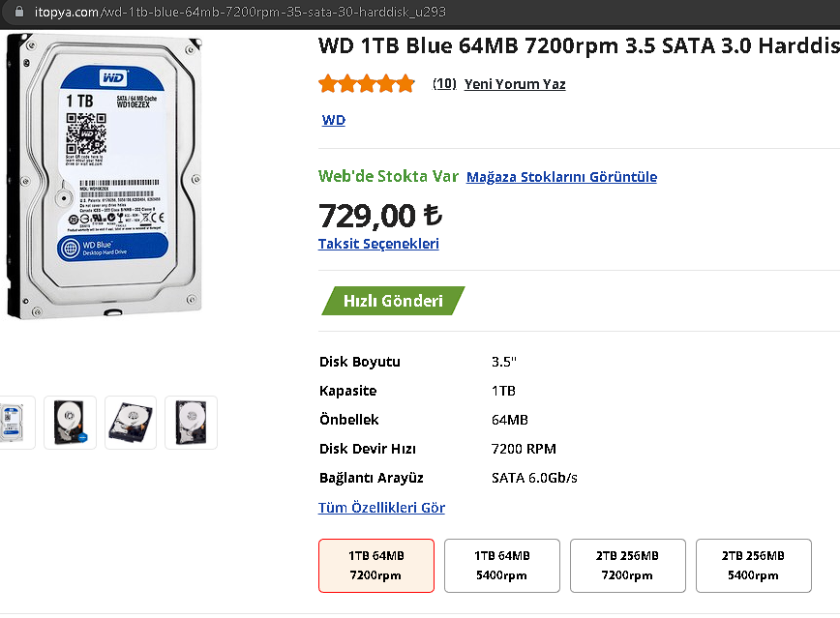Expand Taksit Seçenekleri installment options
The image size is (840, 618).
click(378, 244)
